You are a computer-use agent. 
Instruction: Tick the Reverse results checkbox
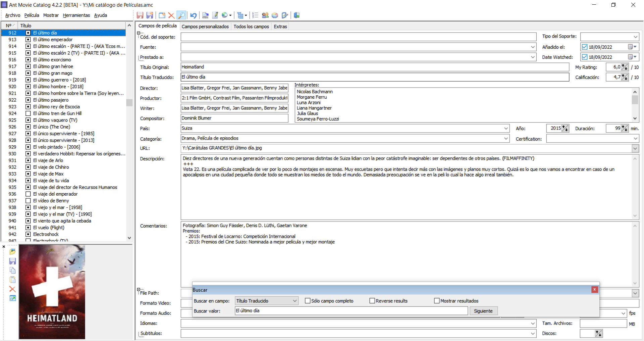click(372, 301)
